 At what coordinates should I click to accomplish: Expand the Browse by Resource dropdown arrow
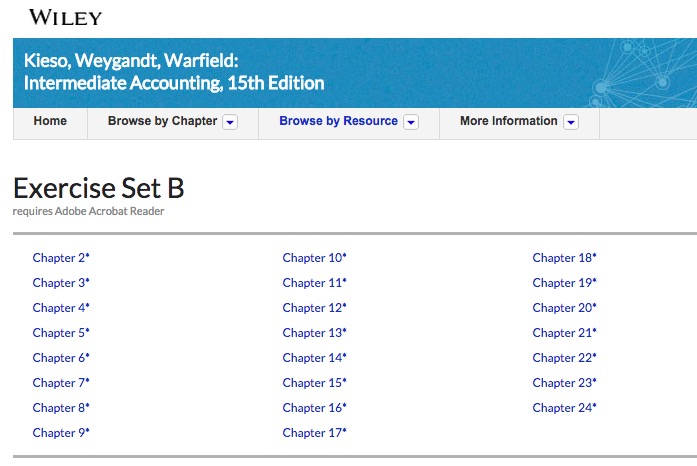410,122
